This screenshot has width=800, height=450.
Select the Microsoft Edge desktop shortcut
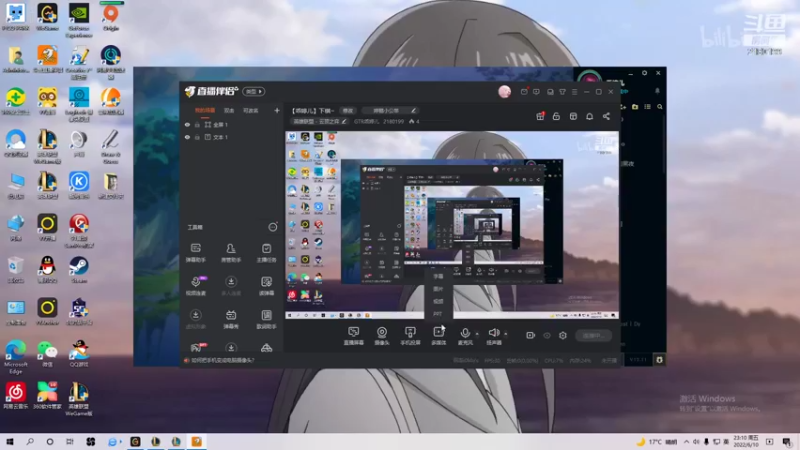click(x=15, y=357)
